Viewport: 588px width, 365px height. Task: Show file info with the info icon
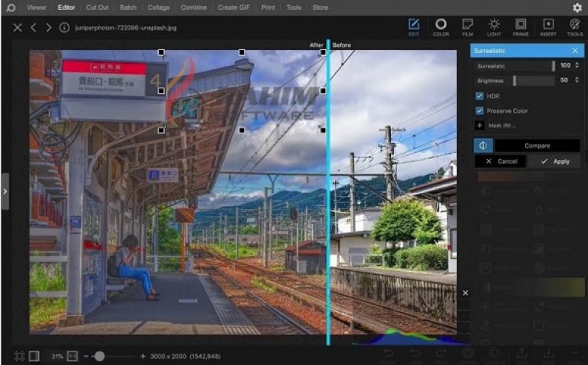64,28
